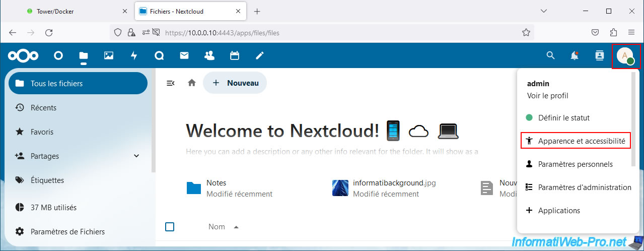Click the notifications bell icon
Image resolution: width=644 pixels, height=251 pixels.
coord(575,56)
